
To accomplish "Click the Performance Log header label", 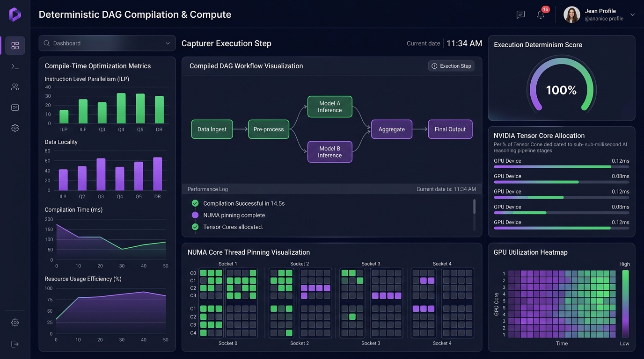I will coord(207,189).
